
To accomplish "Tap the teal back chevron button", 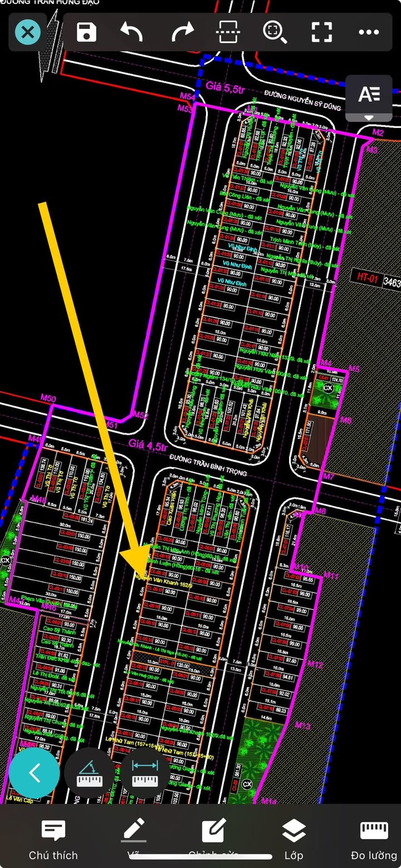I will pos(35,773).
